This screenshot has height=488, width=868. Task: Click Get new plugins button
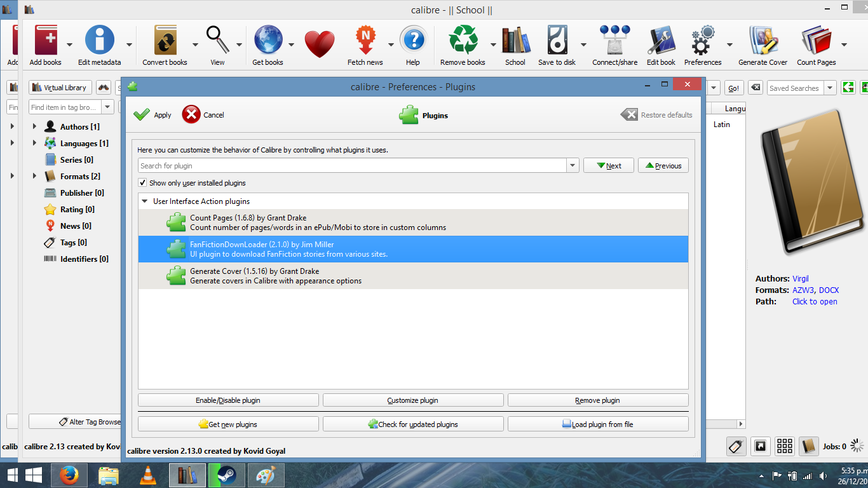pos(228,424)
